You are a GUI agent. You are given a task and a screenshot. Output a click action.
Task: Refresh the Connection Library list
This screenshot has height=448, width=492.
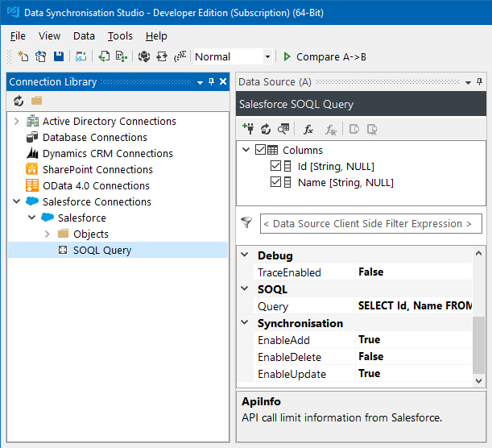(19, 101)
